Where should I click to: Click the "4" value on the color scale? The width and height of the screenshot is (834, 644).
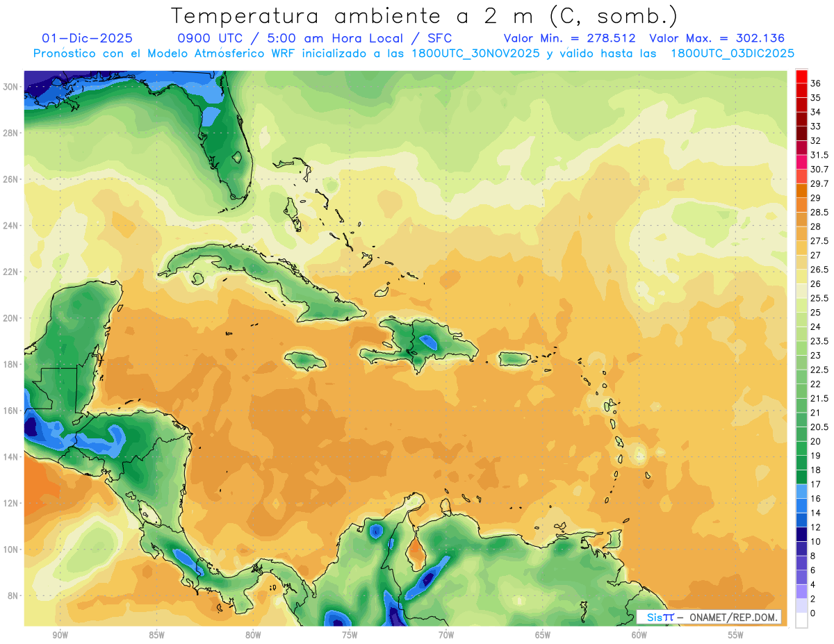813,584
